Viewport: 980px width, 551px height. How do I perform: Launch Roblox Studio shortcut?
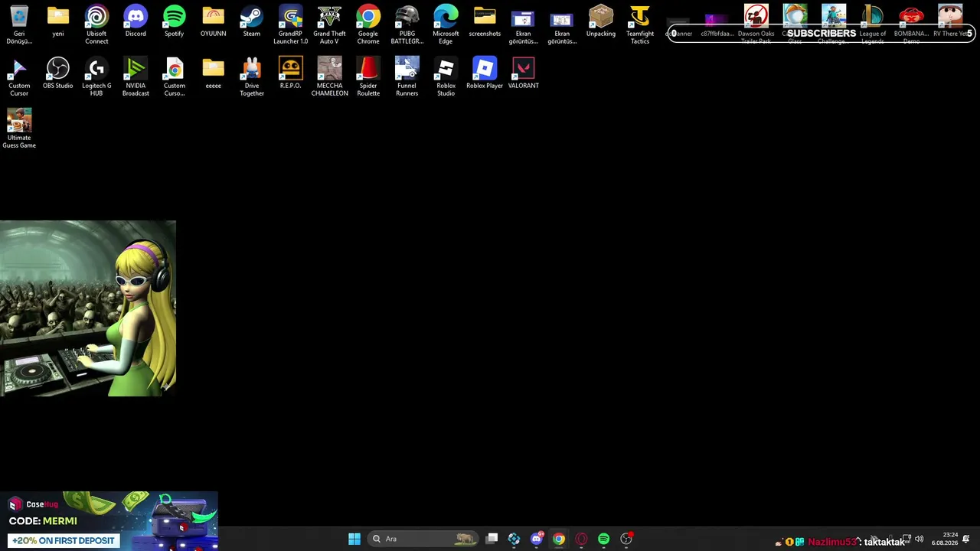coord(446,77)
